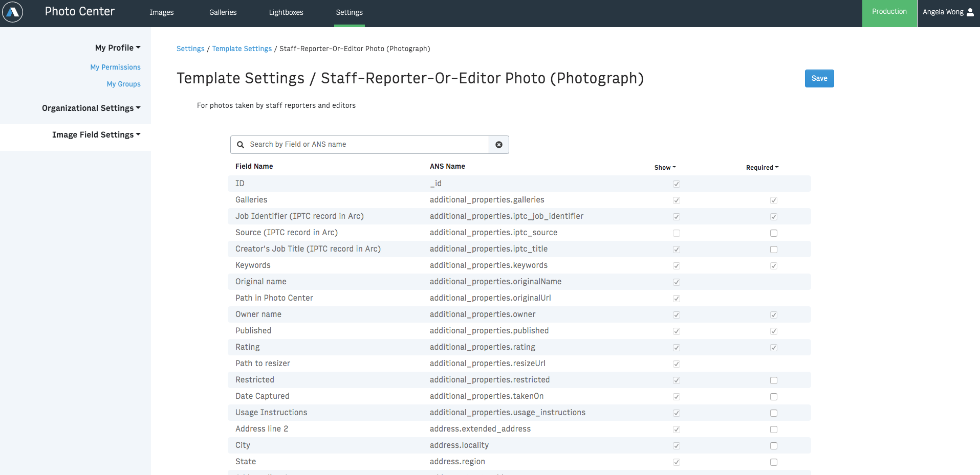
Task: Go to Settings breadcrumb link
Action: click(x=190, y=49)
